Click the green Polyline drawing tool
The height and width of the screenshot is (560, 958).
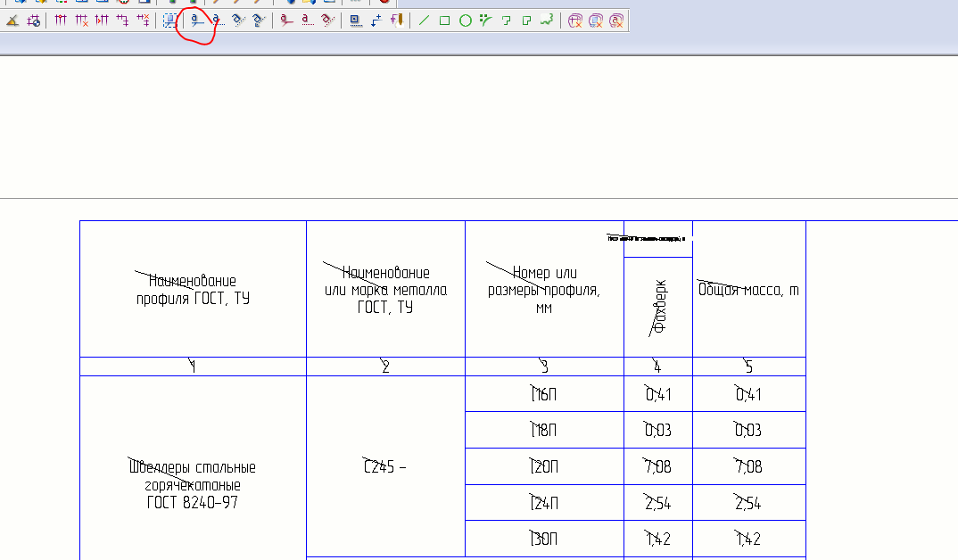pos(506,20)
